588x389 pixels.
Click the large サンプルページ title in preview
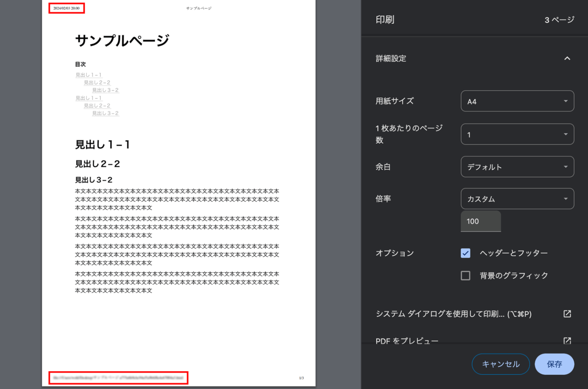tap(122, 41)
